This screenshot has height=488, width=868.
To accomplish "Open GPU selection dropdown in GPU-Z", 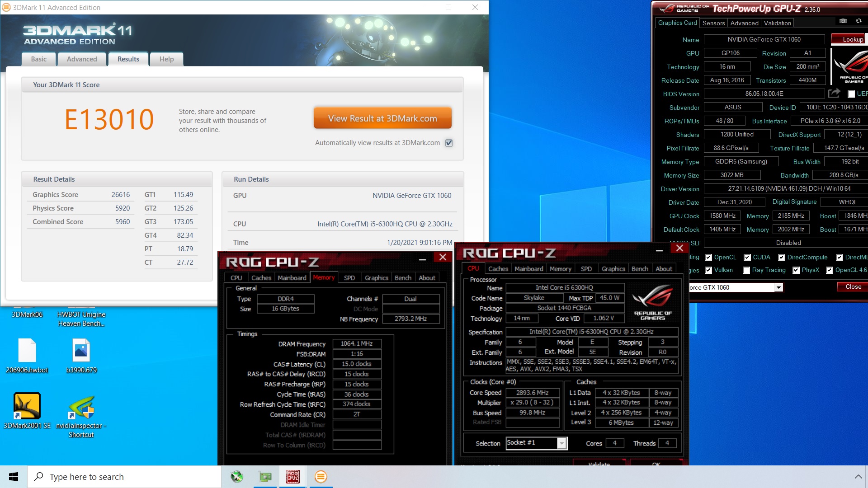I will click(x=778, y=287).
